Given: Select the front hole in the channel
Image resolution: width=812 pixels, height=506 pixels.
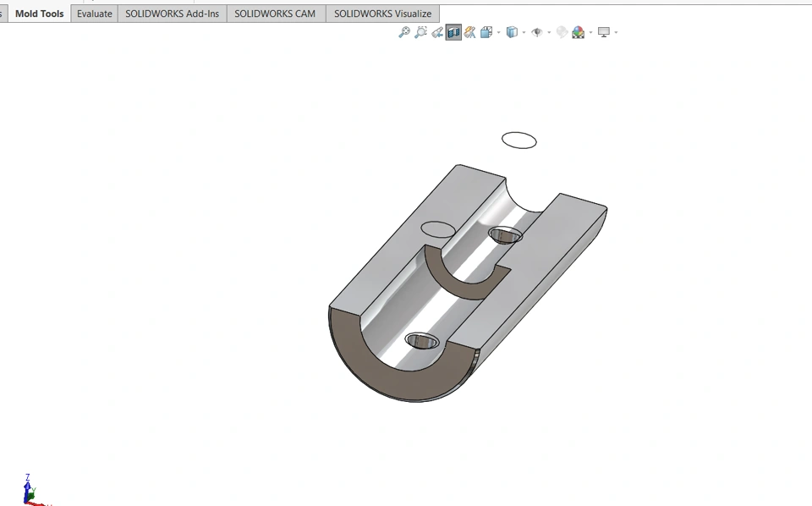Looking at the screenshot, I should 422,341.
